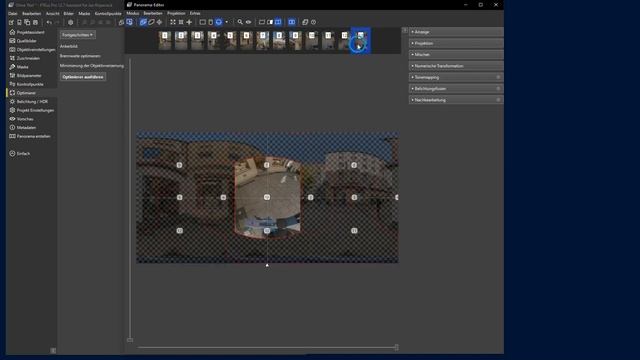This screenshot has width=640, height=360.
Task: Open the Ansicht menu
Action: (53, 13)
